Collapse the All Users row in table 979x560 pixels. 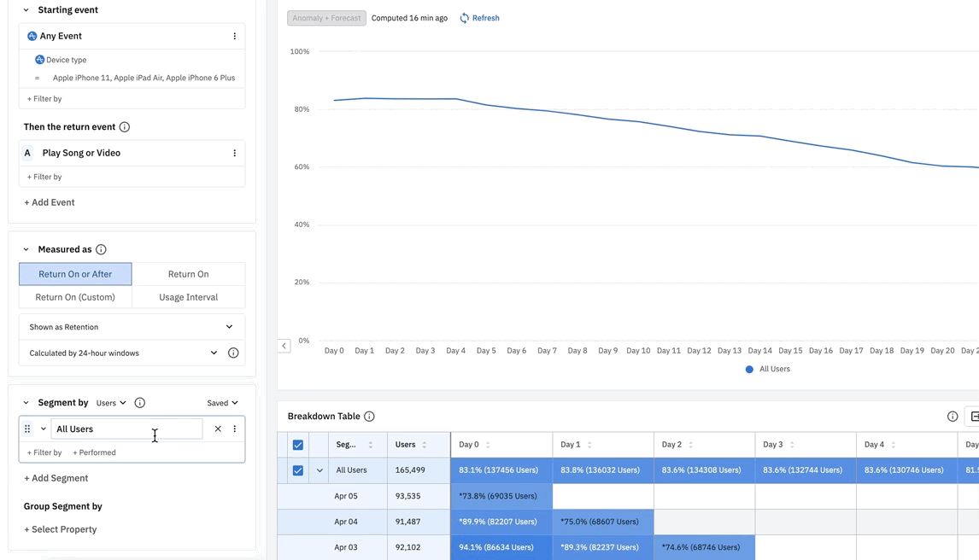319,470
